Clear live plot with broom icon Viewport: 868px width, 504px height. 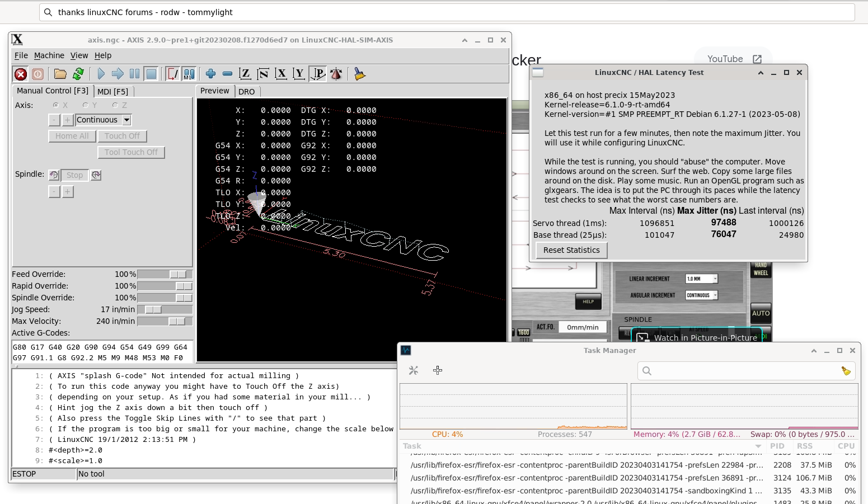[359, 74]
